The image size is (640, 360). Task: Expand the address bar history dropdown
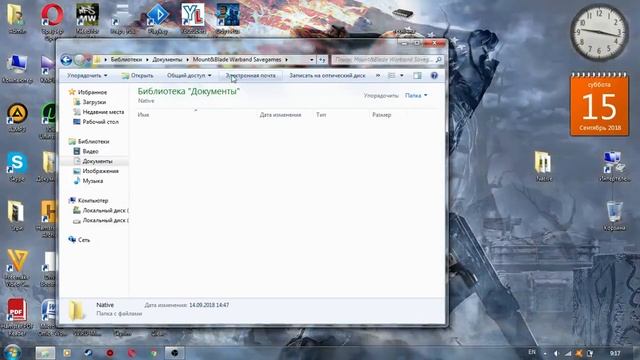tap(311, 60)
